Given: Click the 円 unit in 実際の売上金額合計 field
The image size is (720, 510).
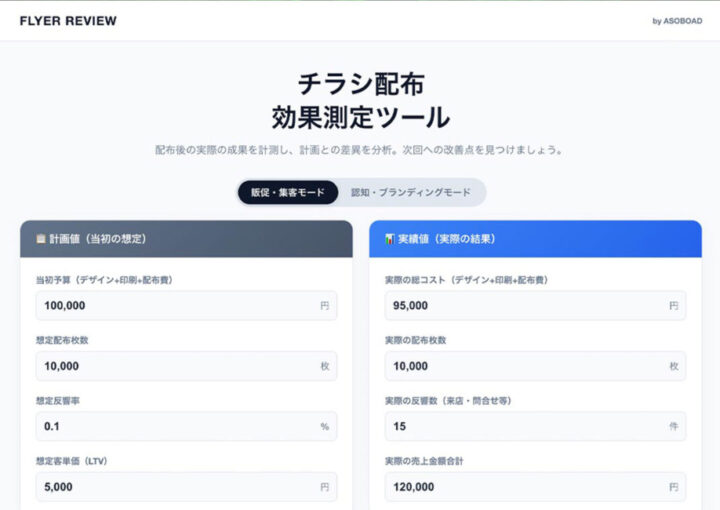Looking at the screenshot, I should click(674, 487).
